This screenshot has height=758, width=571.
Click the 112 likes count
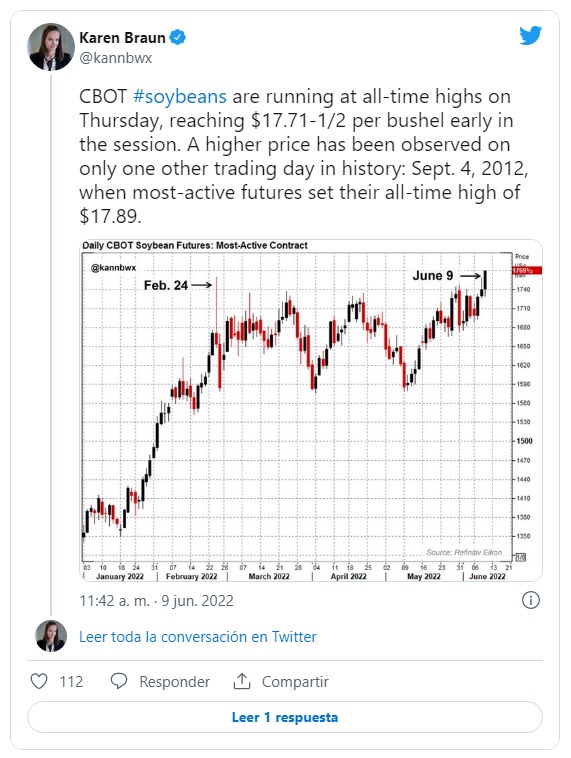point(71,682)
